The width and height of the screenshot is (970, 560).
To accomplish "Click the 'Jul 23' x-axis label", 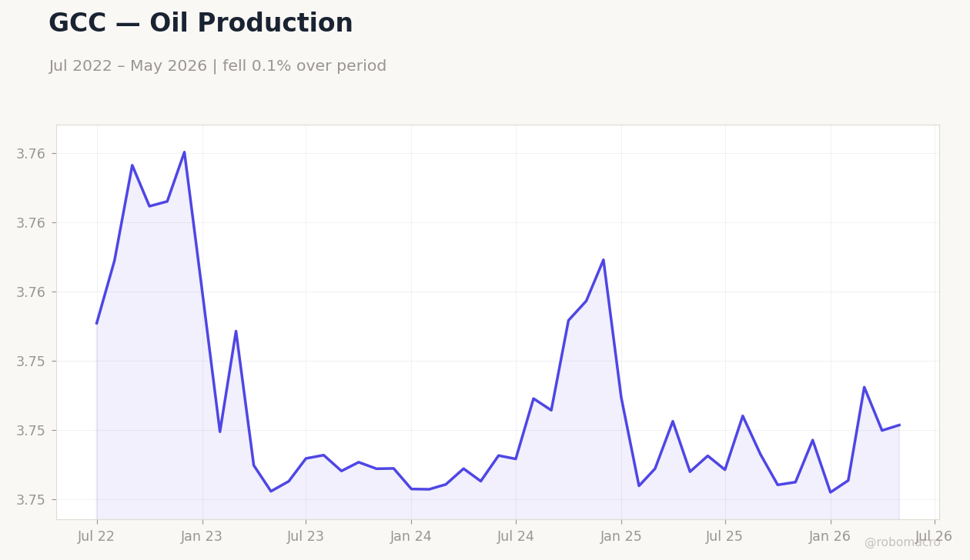I will click(306, 537).
